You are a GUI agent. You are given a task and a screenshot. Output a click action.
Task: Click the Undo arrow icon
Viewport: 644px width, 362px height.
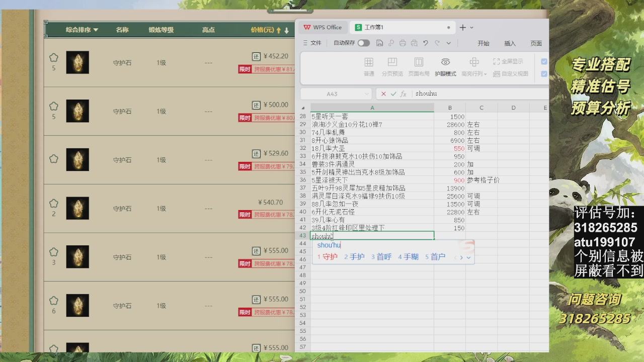click(426, 43)
